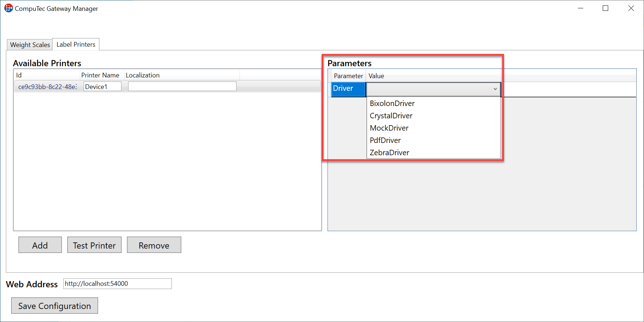Select the Label Printers tab

coord(76,44)
